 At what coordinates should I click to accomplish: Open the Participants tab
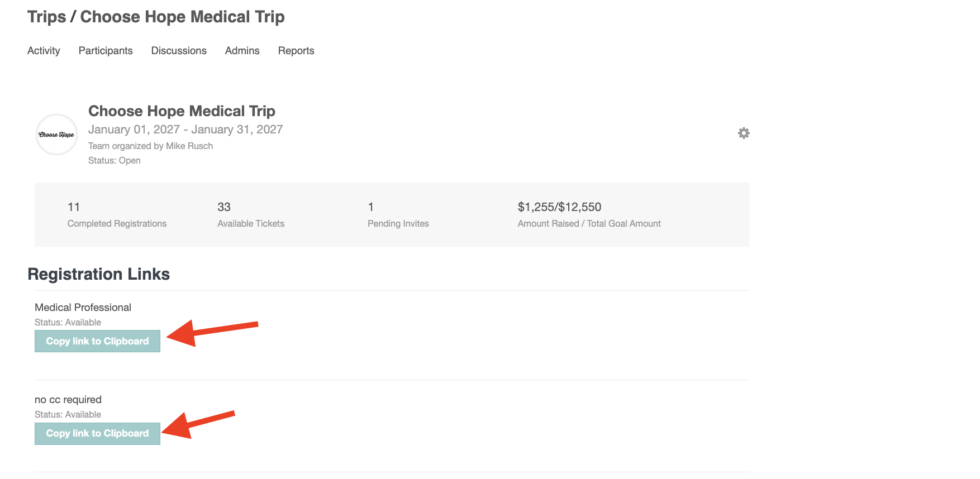tap(106, 51)
